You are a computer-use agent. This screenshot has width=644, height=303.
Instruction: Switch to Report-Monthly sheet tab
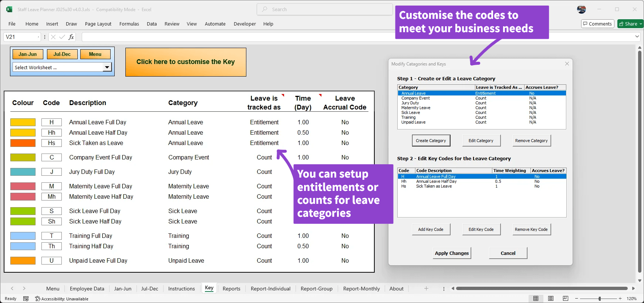point(361,289)
